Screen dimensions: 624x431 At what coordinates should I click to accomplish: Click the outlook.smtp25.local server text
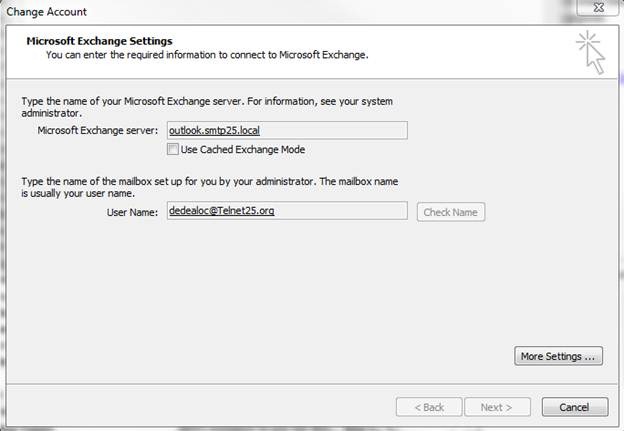coord(214,131)
